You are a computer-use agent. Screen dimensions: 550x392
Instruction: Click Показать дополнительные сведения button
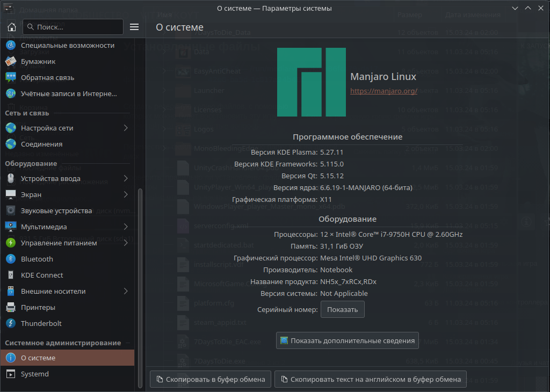coord(348,341)
